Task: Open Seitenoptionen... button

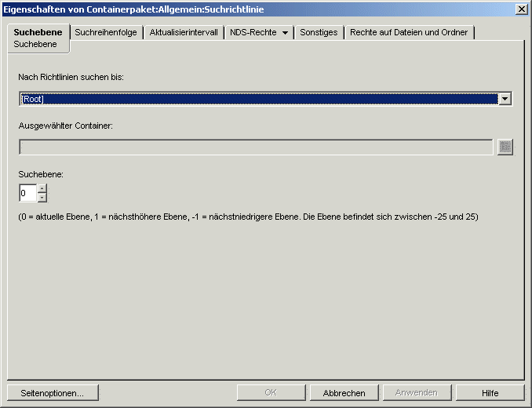Action: pyautogui.click(x=53, y=393)
